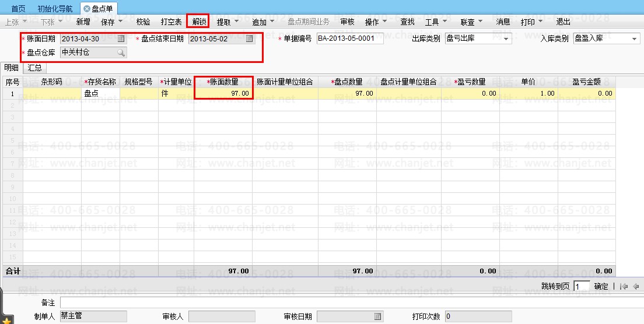Click the 规格型号 column header
This screenshot has width=644, height=324.
click(x=139, y=82)
